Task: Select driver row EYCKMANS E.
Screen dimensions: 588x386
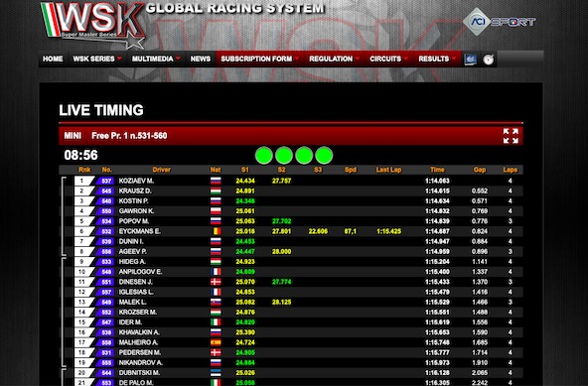Action: tap(291, 231)
